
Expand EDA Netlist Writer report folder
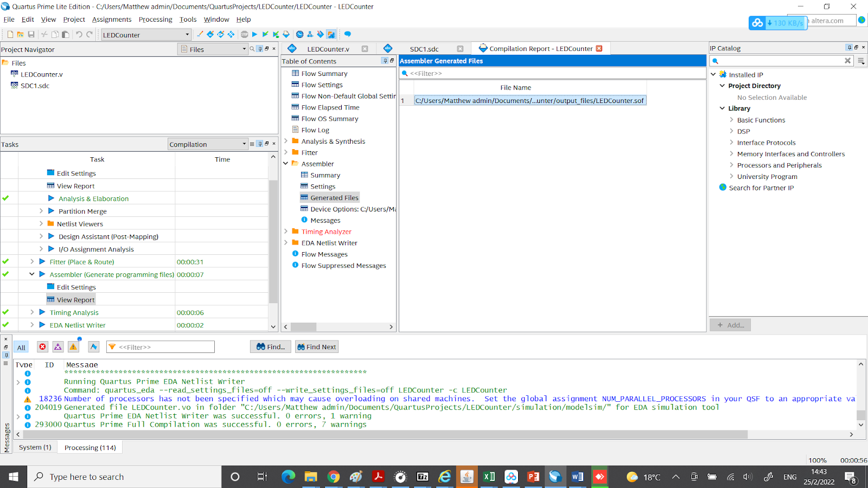[x=286, y=243]
